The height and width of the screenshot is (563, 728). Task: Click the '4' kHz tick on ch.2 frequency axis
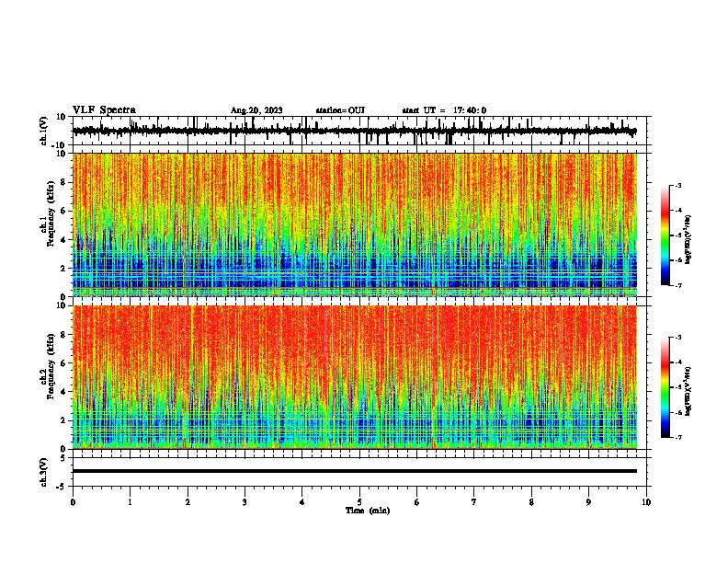(64, 392)
